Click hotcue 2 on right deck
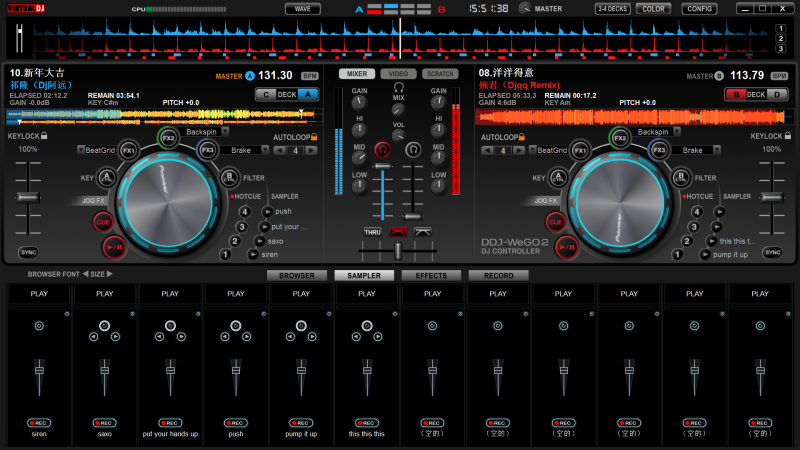The height and width of the screenshot is (450, 800). point(687,241)
